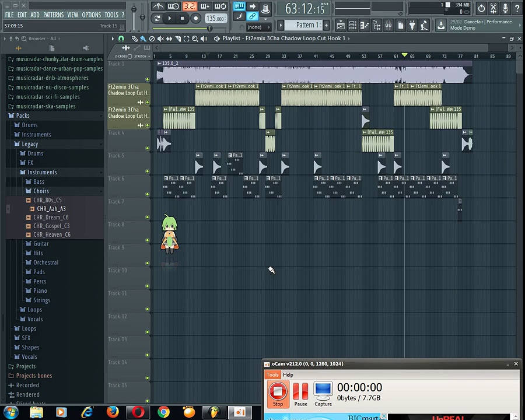Toggle the Z-CROSS checkbox

pyautogui.click(x=130, y=56)
